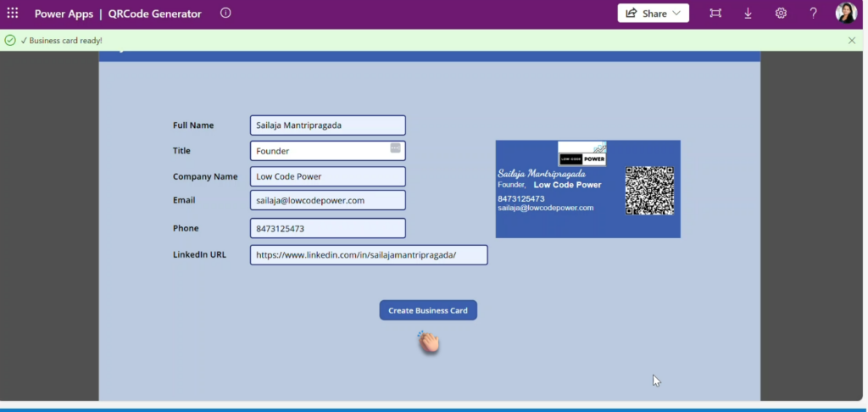Click the Email label

[184, 200]
